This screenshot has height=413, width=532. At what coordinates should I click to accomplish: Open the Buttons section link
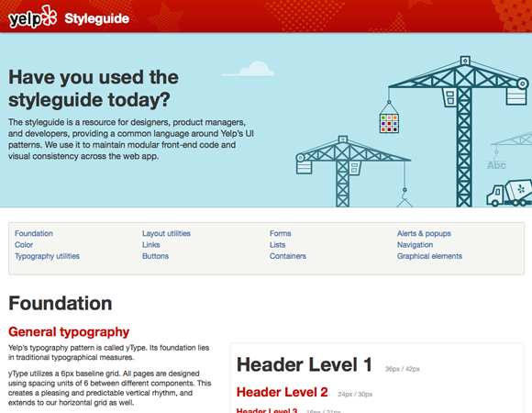[155, 256]
